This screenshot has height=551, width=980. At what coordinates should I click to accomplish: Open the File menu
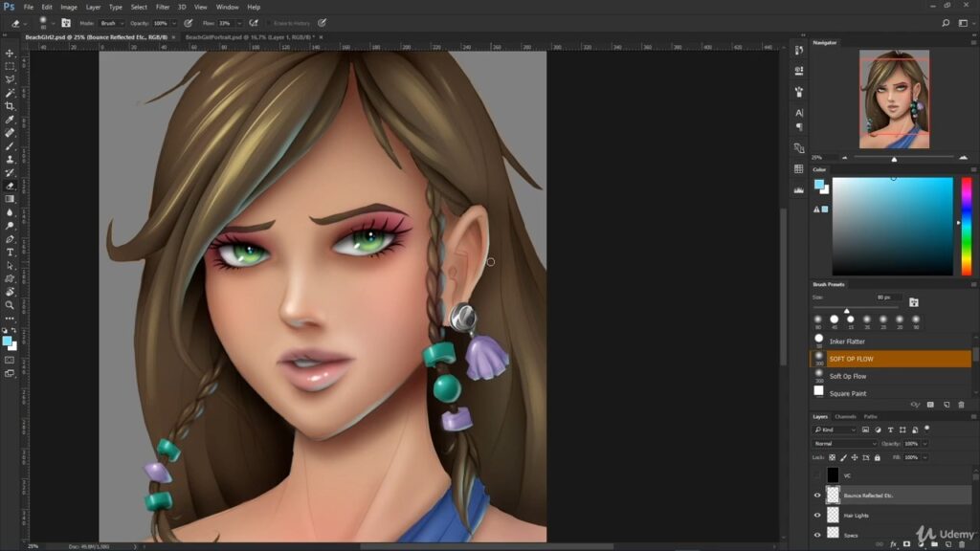[x=28, y=7]
